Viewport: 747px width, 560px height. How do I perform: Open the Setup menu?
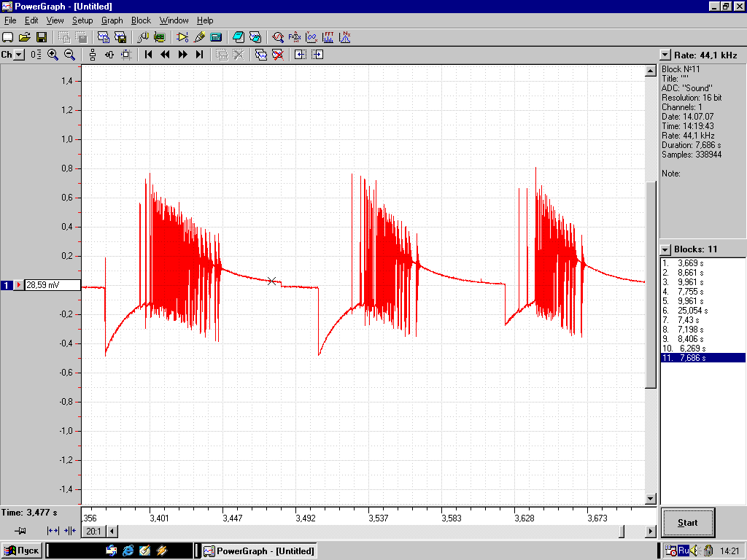82,20
